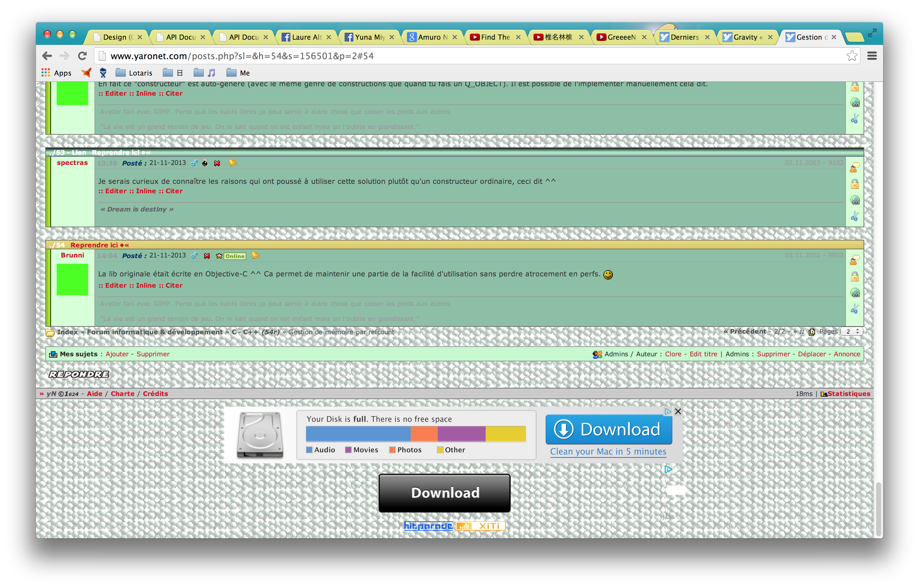Viewport: 919px width, 588px height.
Task: Open the Pages number dropdown
Action: pos(852,331)
